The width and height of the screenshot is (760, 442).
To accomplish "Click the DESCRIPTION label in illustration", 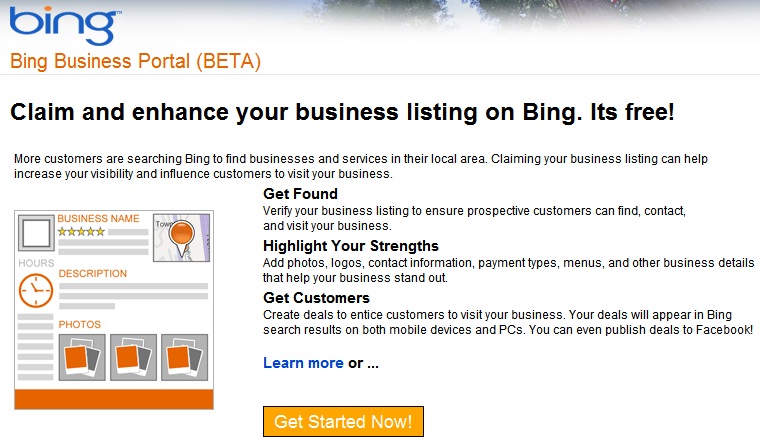I will point(93,273).
